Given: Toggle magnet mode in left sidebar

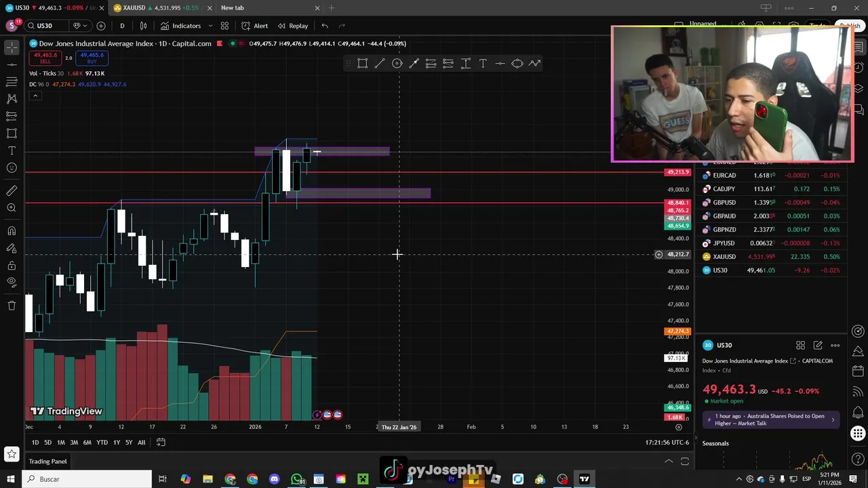Looking at the screenshot, I should pos(12,231).
